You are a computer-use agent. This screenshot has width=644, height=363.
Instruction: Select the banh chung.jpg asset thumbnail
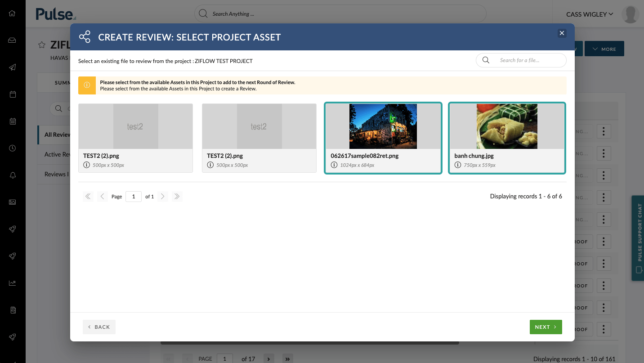pyautogui.click(x=507, y=126)
